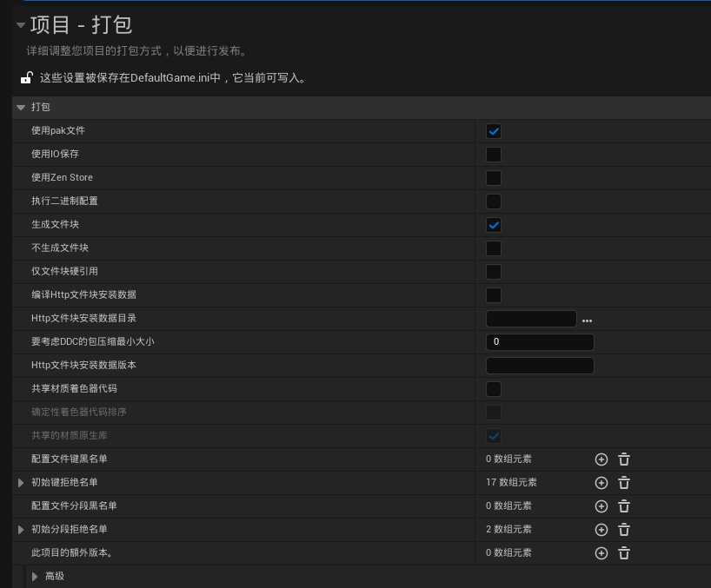Disable the 使用pak文件 checkbox
The height and width of the screenshot is (588, 711).
pyautogui.click(x=494, y=131)
